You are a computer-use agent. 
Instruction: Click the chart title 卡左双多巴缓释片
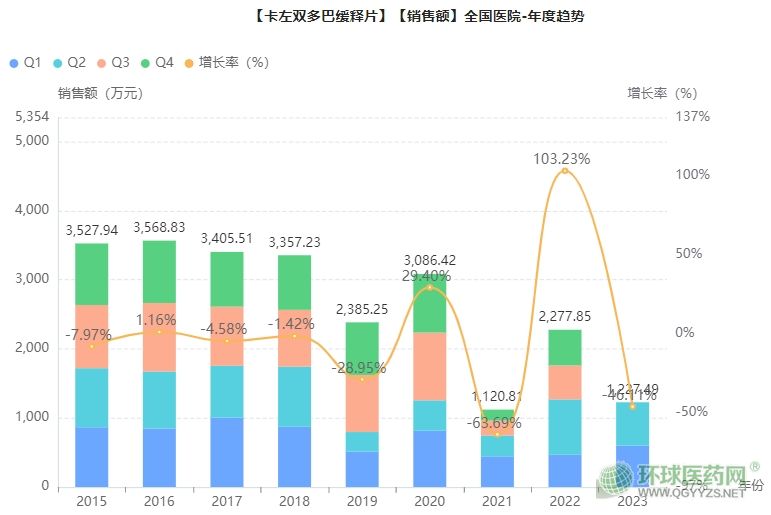click(330, 16)
